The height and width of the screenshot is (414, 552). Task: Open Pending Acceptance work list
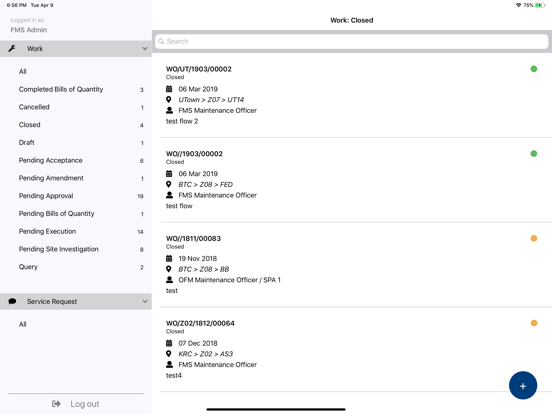[x=76, y=161]
